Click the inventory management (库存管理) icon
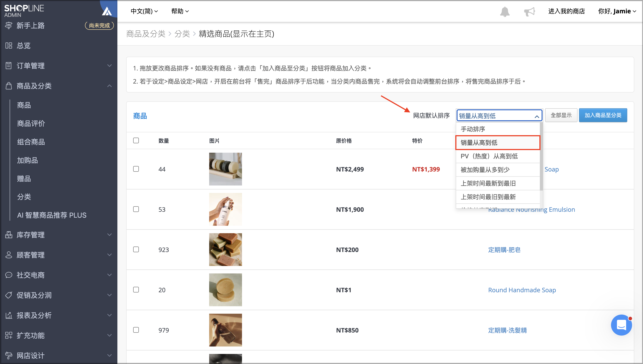 pyautogui.click(x=9, y=235)
